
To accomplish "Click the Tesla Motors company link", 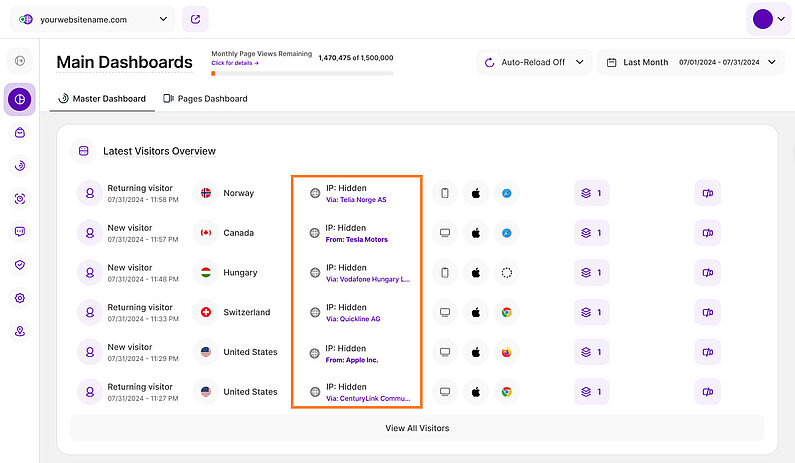I will click(356, 240).
